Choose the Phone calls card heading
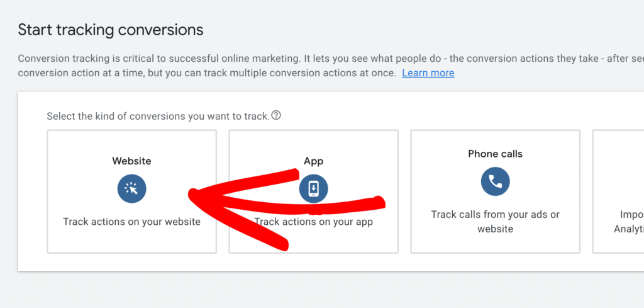The height and width of the screenshot is (308, 644). click(x=495, y=154)
